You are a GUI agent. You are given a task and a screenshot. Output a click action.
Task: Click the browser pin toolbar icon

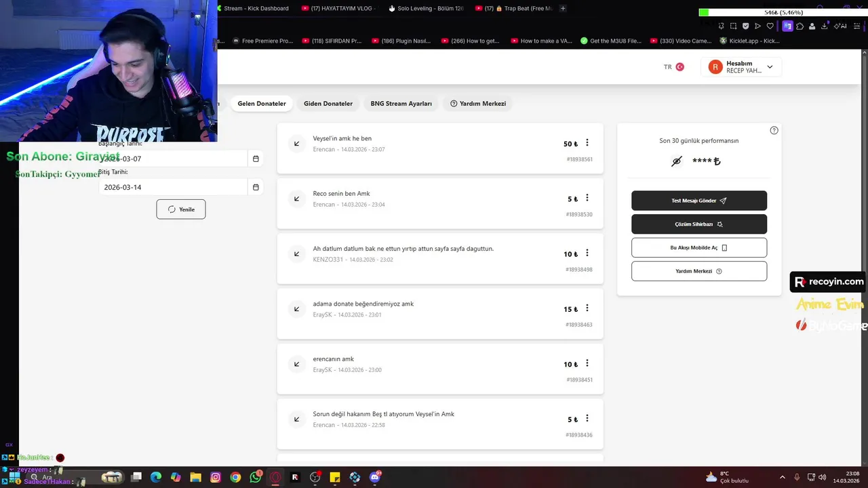pos(721,26)
